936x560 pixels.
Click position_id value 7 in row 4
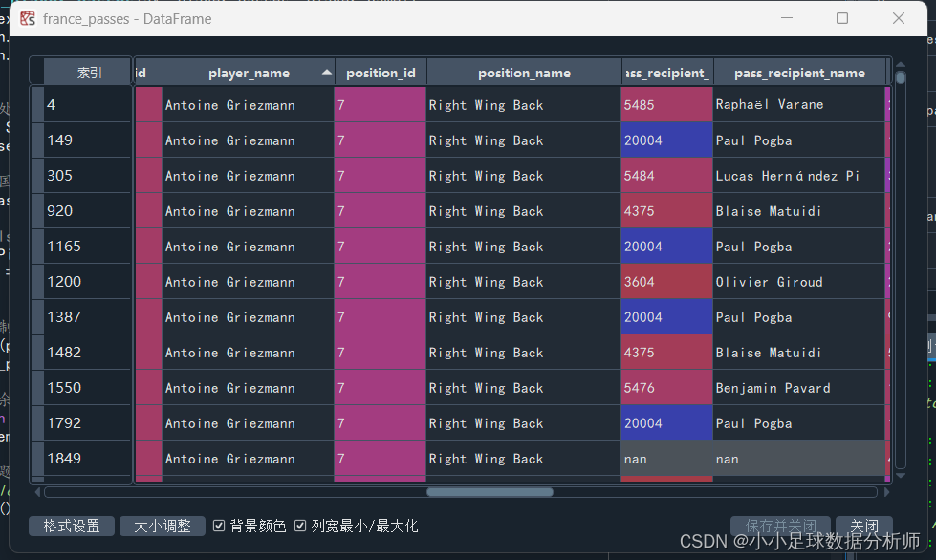tap(381, 105)
